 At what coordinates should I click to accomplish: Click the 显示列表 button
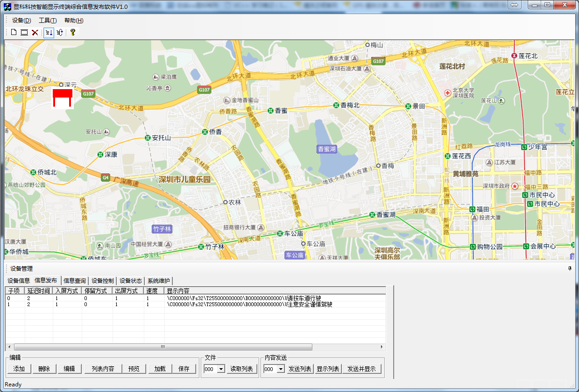tap(328, 369)
